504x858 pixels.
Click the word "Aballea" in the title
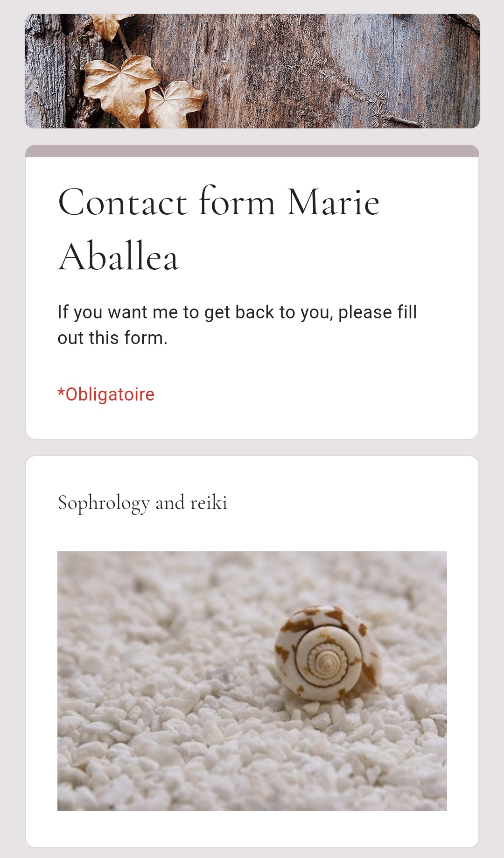coord(119,257)
